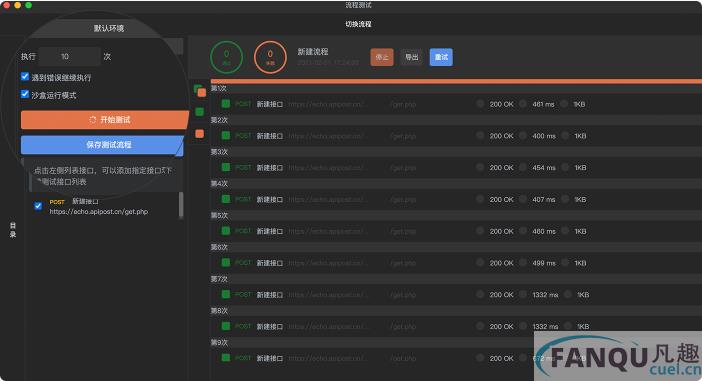Click status-code icon beside 200 OK in 第9次 row
This screenshot has height=381, width=702.
click(x=480, y=358)
